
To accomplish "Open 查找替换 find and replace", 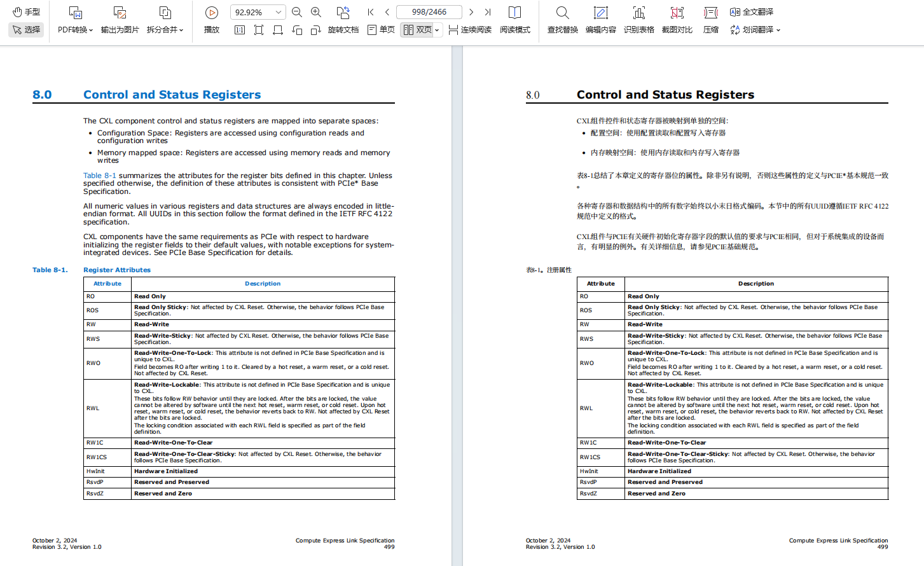I will pyautogui.click(x=563, y=20).
